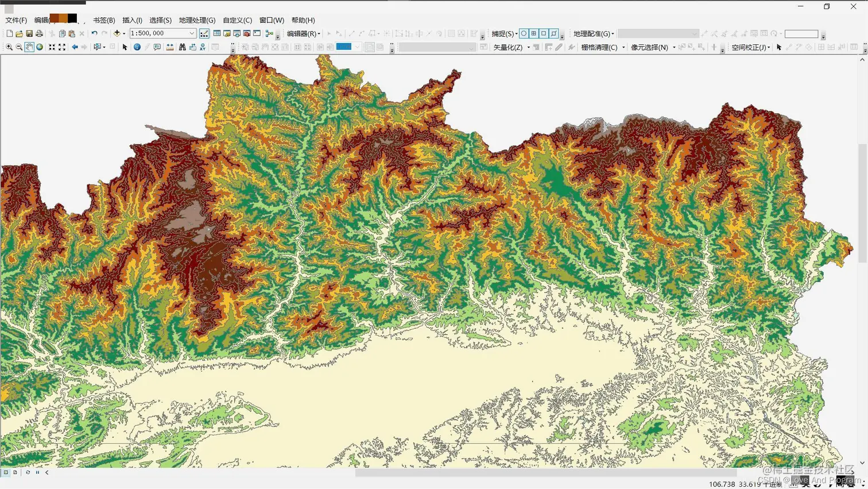Open an existing map file
This screenshot has height=489, width=868.
pos(19,34)
